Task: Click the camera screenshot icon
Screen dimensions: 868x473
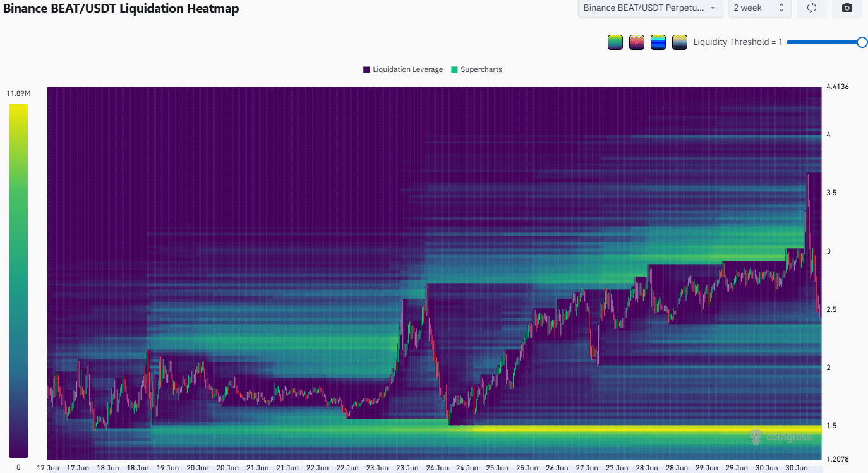Action: click(847, 8)
